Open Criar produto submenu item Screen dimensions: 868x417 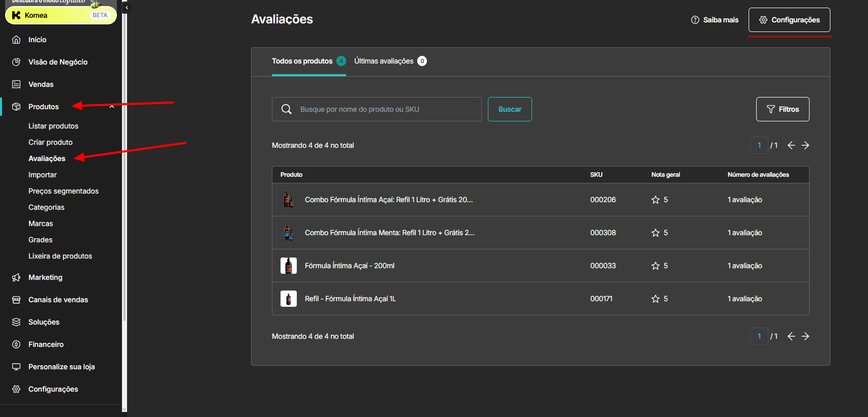click(x=50, y=142)
